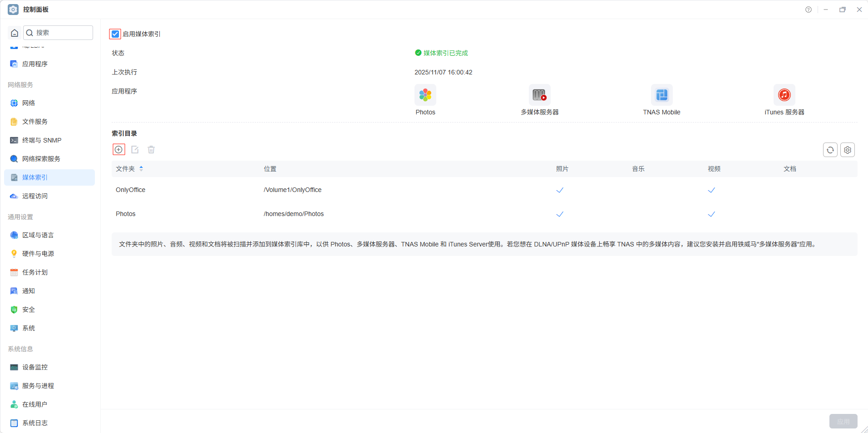Open 媒体索引 in the sidebar
The width and height of the screenshot is (868, 433).
(x=49, y=177)
